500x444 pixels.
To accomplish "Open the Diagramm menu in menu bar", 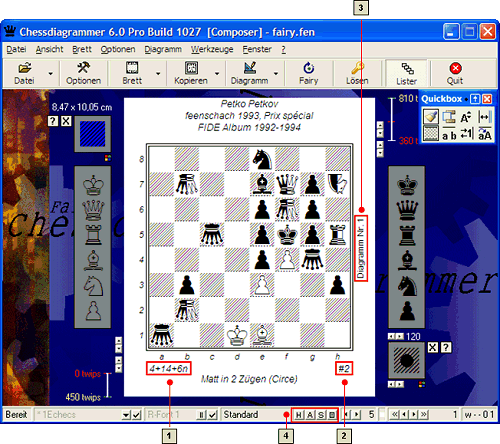I will pyautogui.click(x=163, y=49).
